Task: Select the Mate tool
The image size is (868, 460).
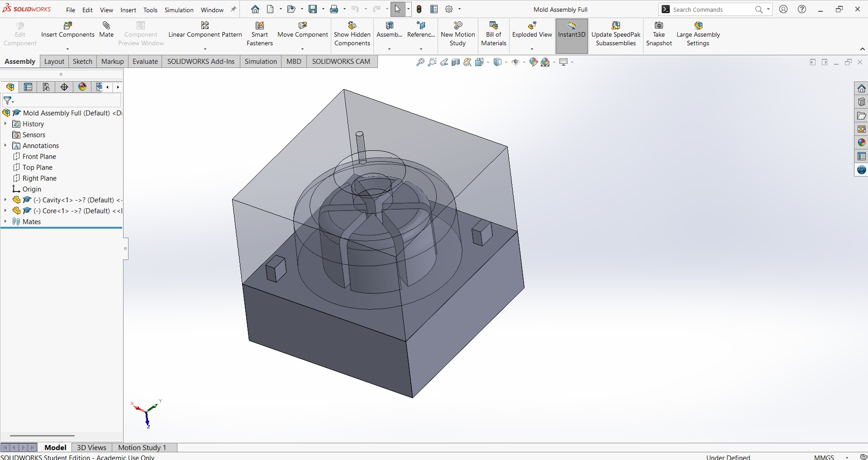Action: point(106,30)
